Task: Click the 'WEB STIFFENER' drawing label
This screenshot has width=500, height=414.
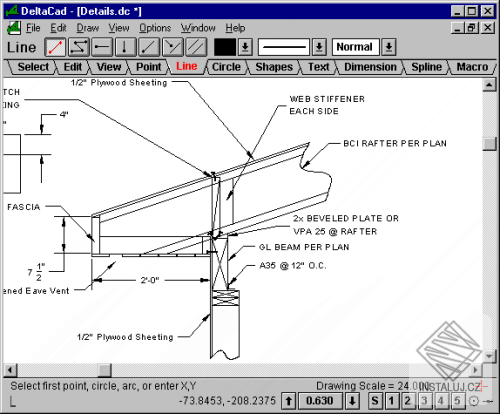Action: tap(327, 99)
